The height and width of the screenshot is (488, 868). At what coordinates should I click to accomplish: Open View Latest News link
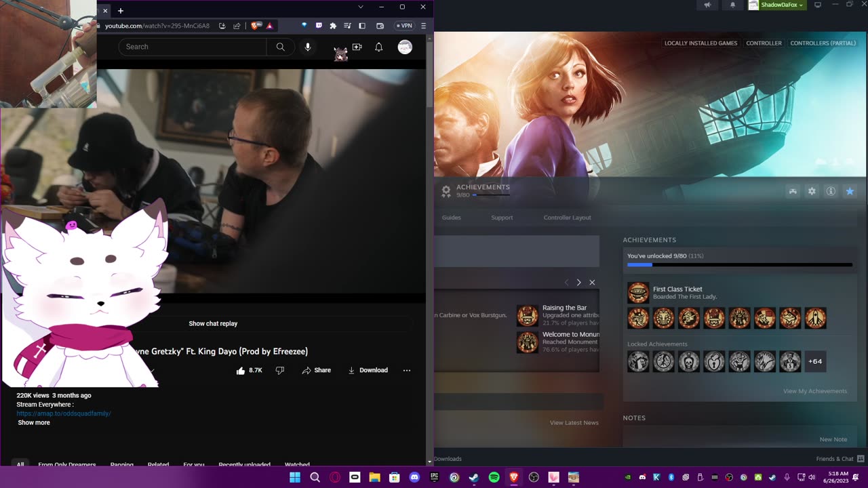574,422
